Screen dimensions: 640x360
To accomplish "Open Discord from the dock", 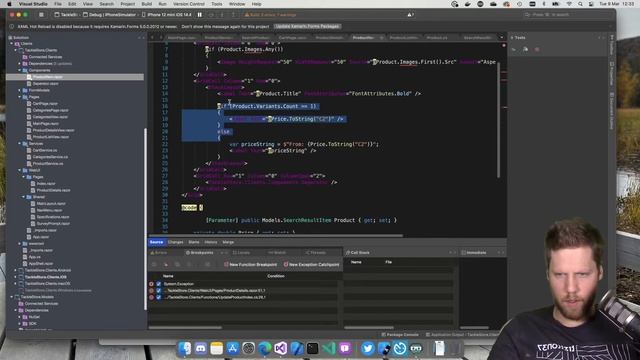I will tap(200, 348).
